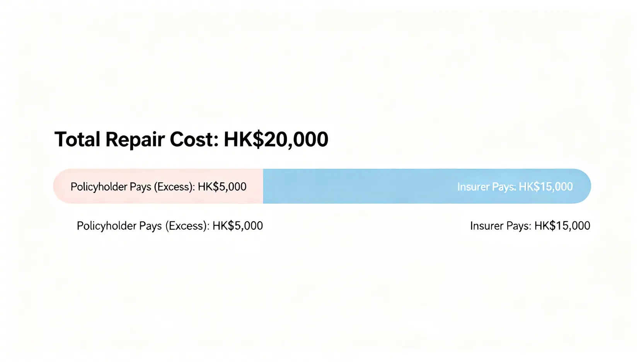Click white HK$15,000 amount inside blue bar

coord(545,187)
